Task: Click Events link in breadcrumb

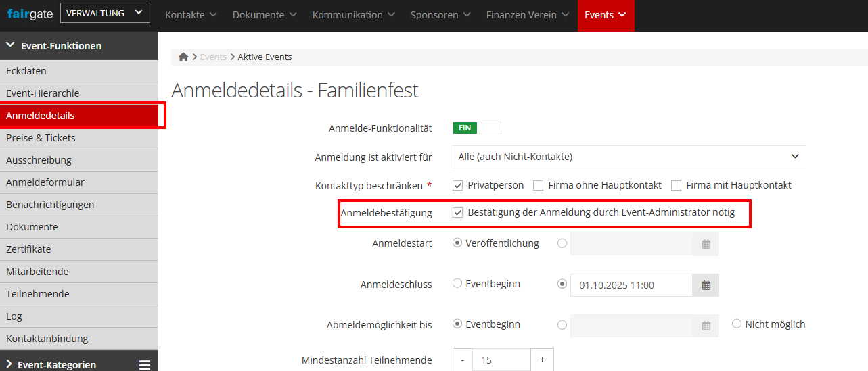Action: pyautogui.click(x=213, y=57)
